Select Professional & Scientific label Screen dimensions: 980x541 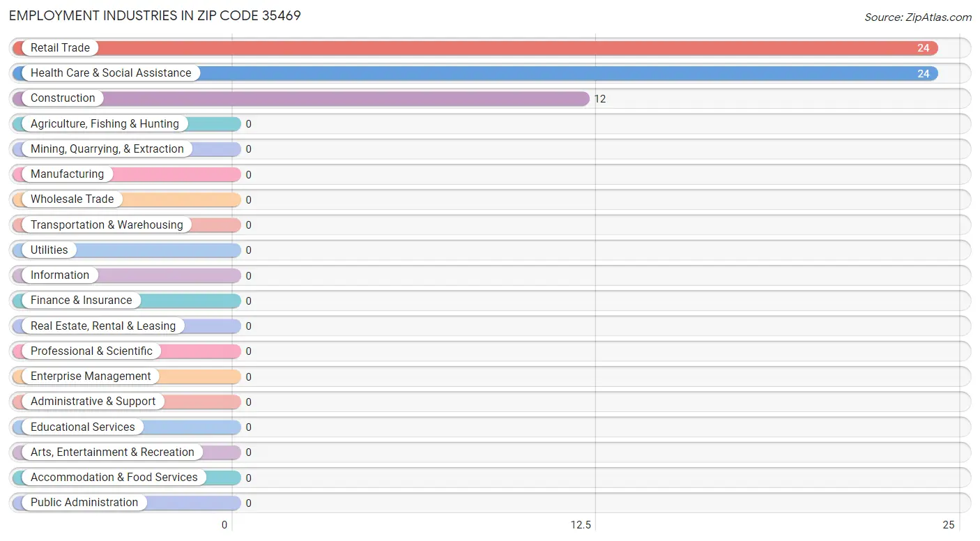(91, 351)
